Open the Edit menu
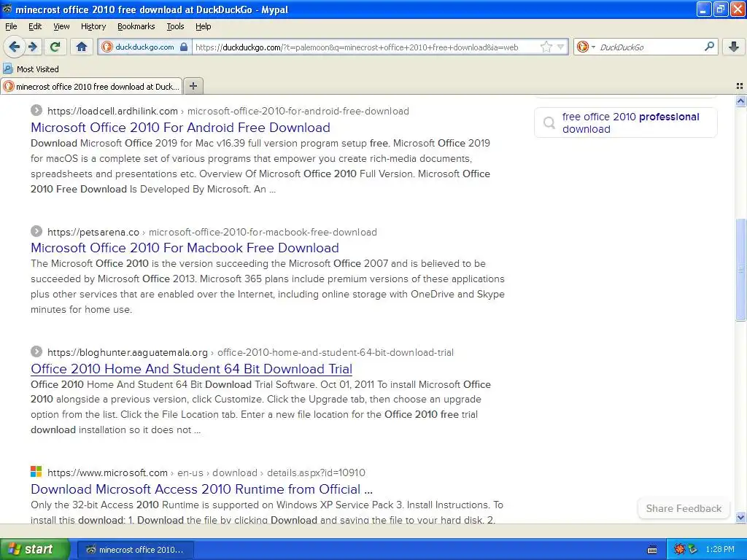 [x=35, y=26]
